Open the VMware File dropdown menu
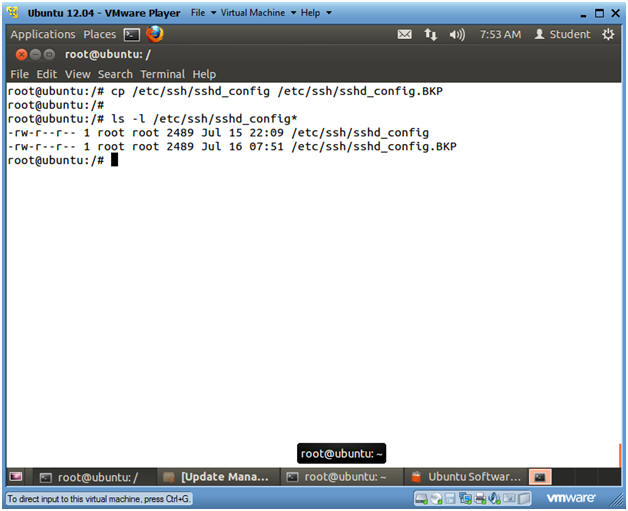Image resolution: width=628 pixels, height=511 pixels. point(203,13)
